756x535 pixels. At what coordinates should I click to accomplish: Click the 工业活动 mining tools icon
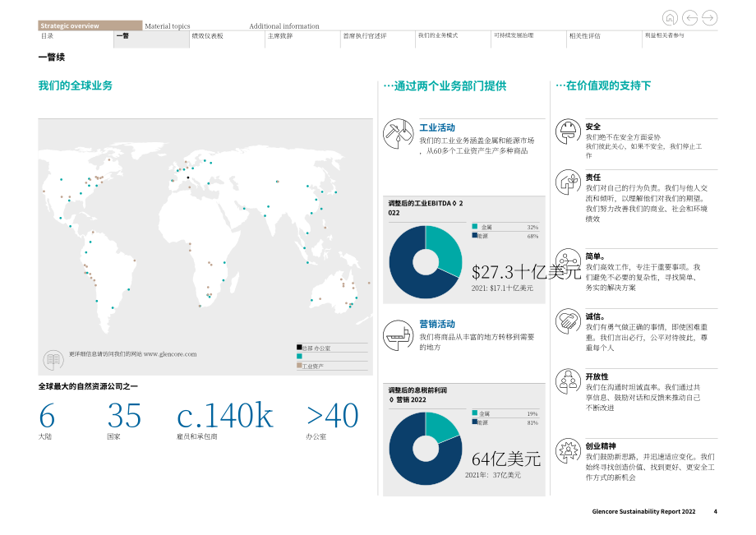pos(399,133)
